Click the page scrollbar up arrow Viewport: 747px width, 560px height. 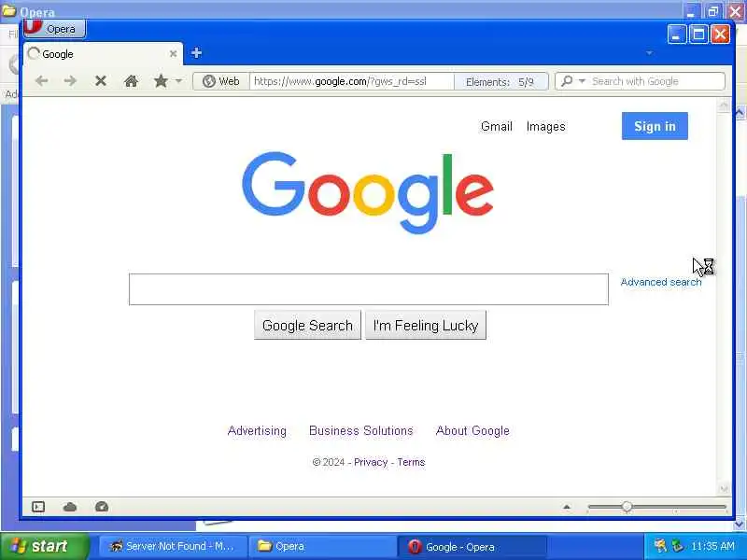tap(724, 105)
